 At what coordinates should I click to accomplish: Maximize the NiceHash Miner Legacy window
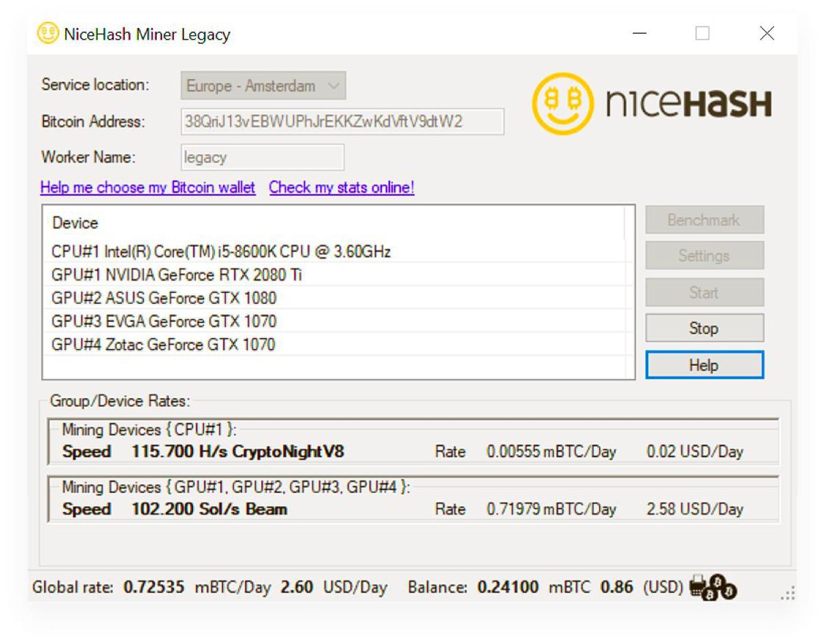click(703, 33)
